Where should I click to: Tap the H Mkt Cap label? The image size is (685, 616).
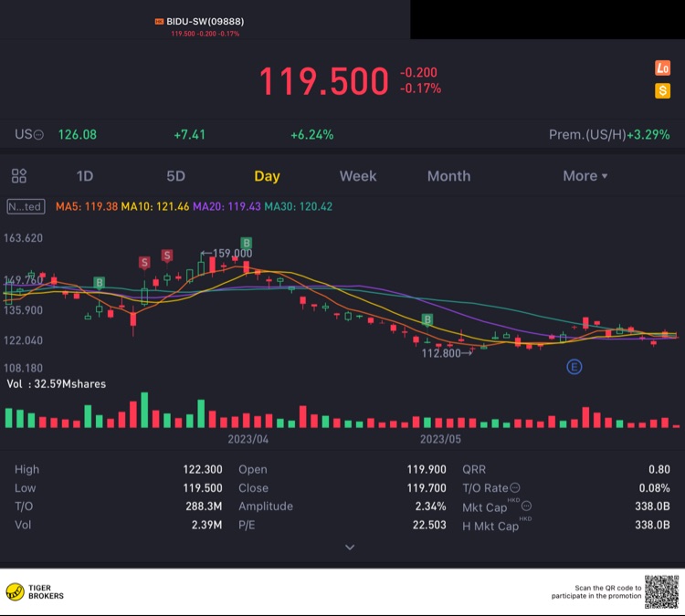(490, 526)
